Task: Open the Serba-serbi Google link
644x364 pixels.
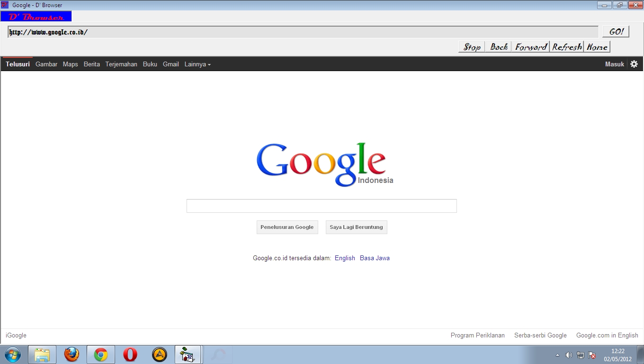Action: [x=540, y=335]
